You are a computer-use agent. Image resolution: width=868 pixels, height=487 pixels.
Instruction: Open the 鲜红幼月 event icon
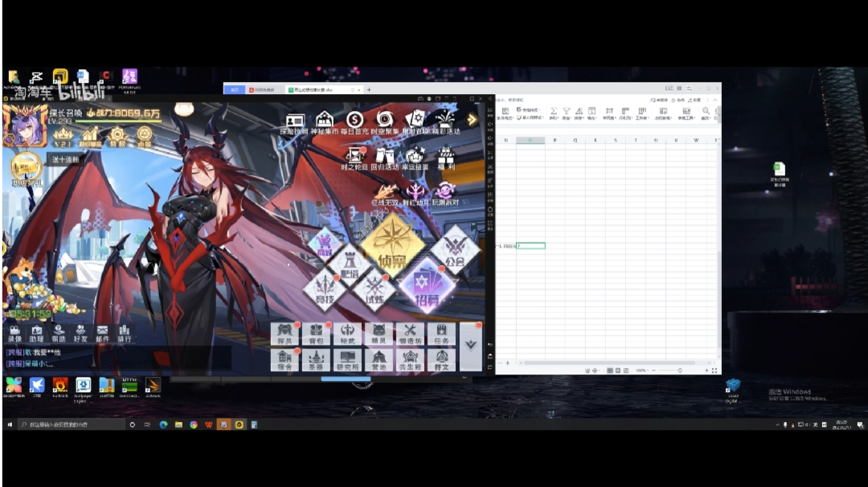[416, 194]
